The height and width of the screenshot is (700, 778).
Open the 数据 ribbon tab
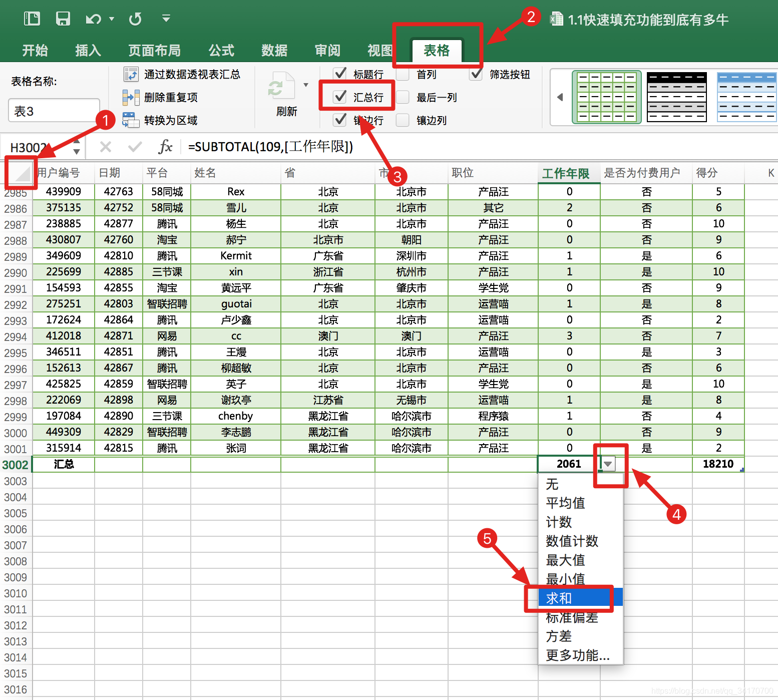pyautogui.click(x=274, y=51)
